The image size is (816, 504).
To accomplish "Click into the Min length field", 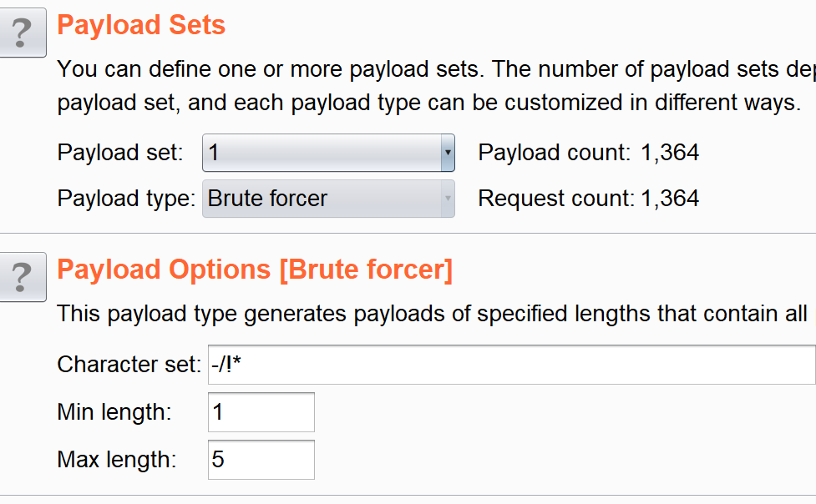I will [261, 412].
